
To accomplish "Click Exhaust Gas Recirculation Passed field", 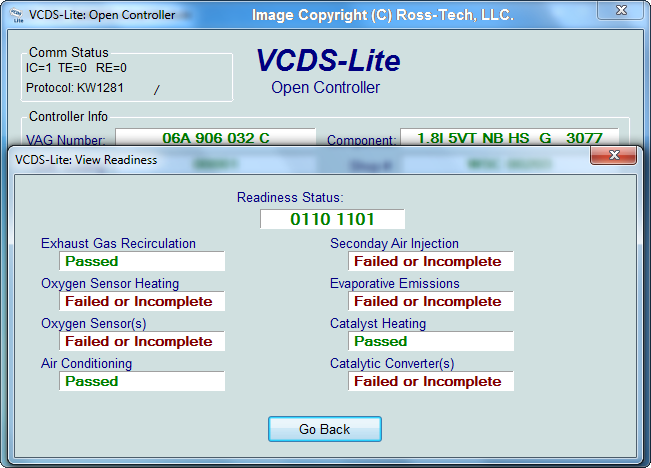I will [x=142, y=261].
